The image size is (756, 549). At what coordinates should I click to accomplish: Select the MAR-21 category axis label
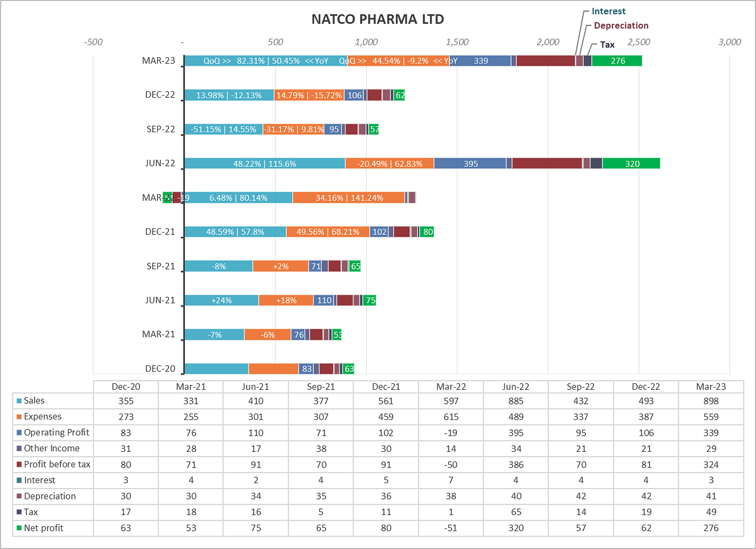tap(159, 334)
